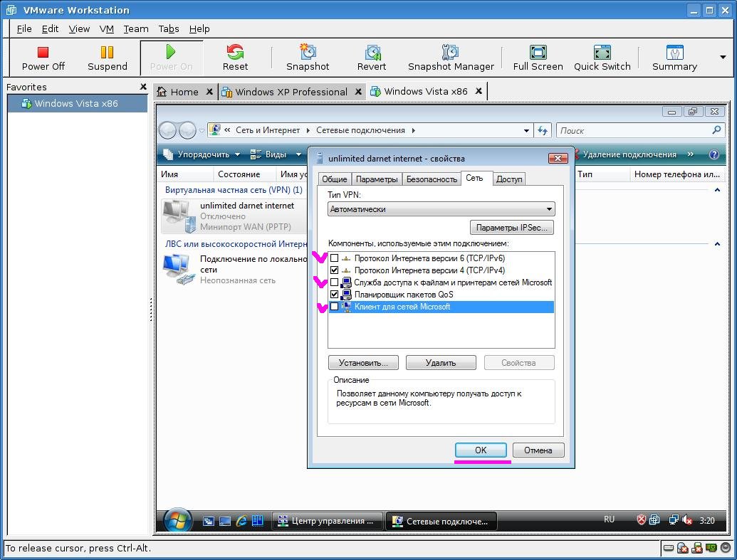Click the Power Off toolbar icon
Viewport: 737px width, 560px height.
click(x=43, y=52)
